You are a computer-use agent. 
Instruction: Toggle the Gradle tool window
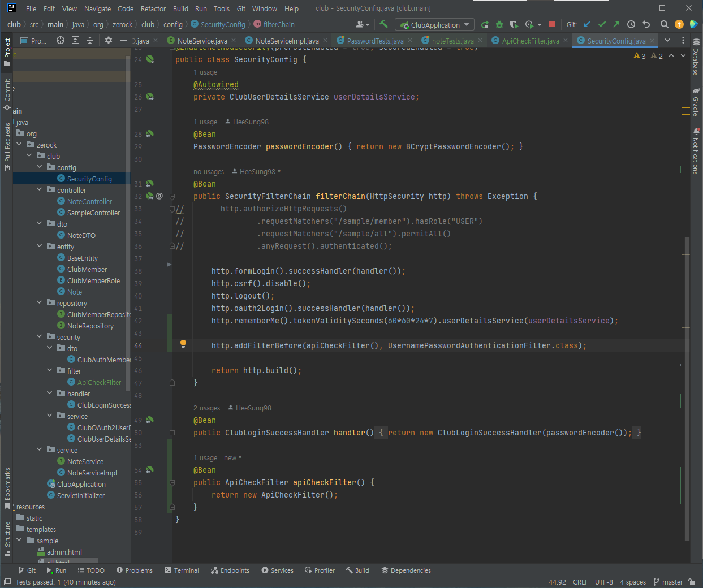[x=696, y=102]
